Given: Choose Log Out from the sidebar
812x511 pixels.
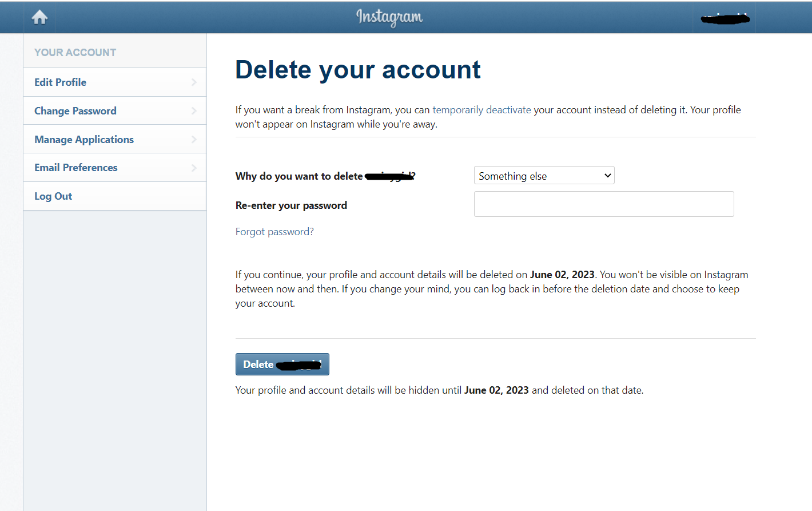Looking at the screenshot, I should 53,196.
